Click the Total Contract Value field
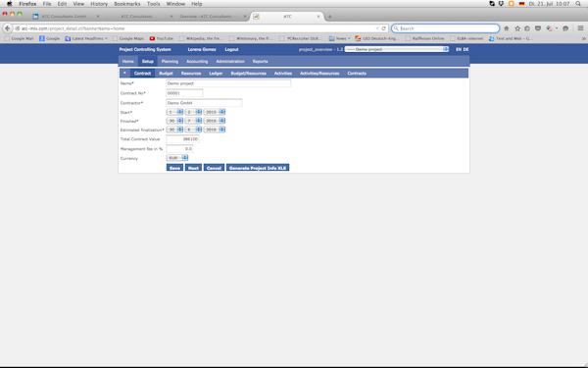Screen dimensions: 588x368 tap(182, 139)
